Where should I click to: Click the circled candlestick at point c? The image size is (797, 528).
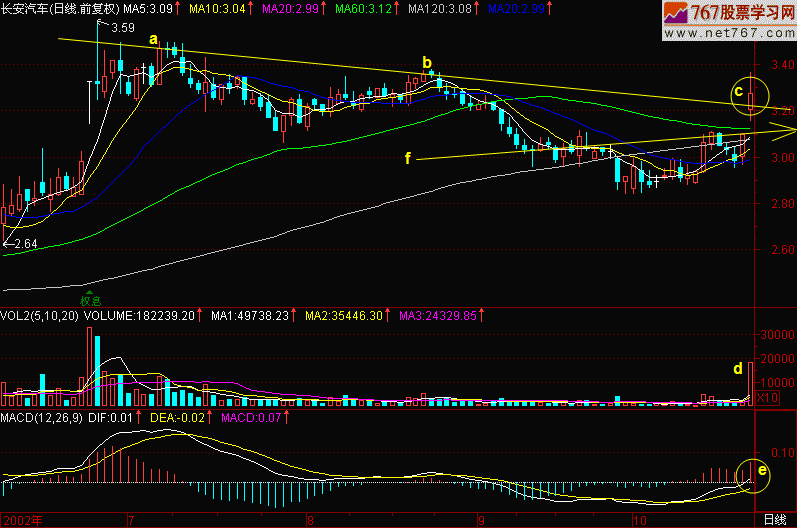[x=751, y=97]
